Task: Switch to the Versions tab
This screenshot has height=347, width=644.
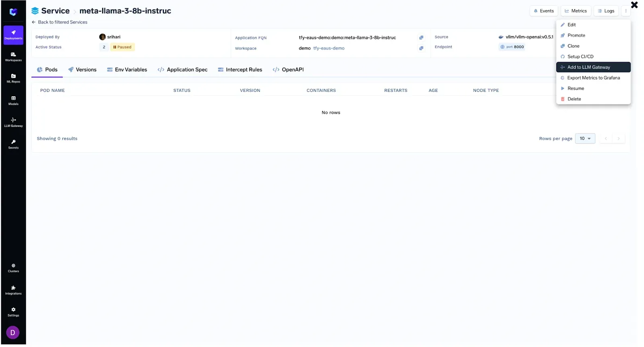Action: coord(83,70)
